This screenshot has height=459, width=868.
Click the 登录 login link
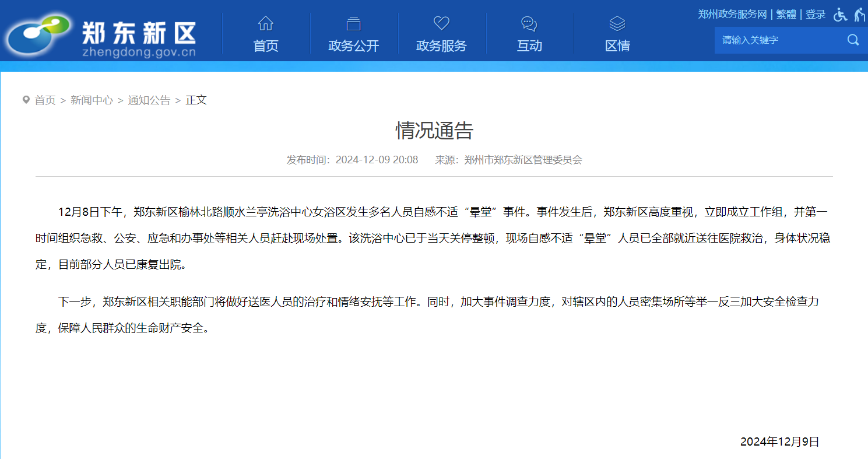[816, 15]
